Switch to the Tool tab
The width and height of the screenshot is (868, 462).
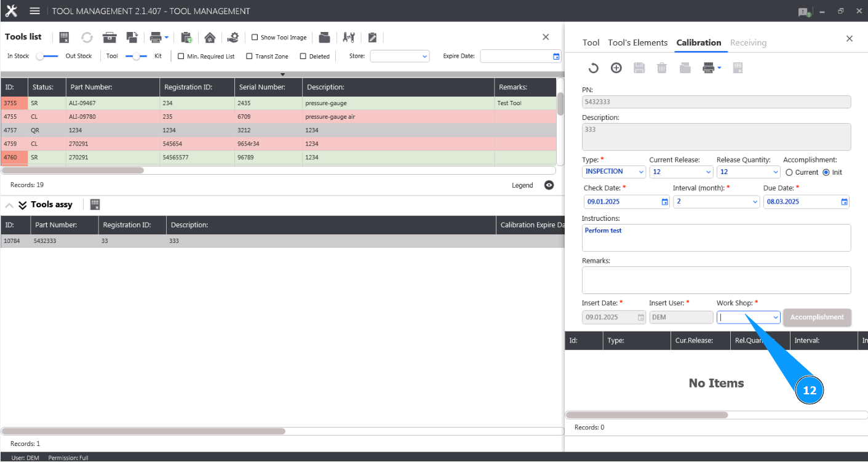click(x=591, y=42)
